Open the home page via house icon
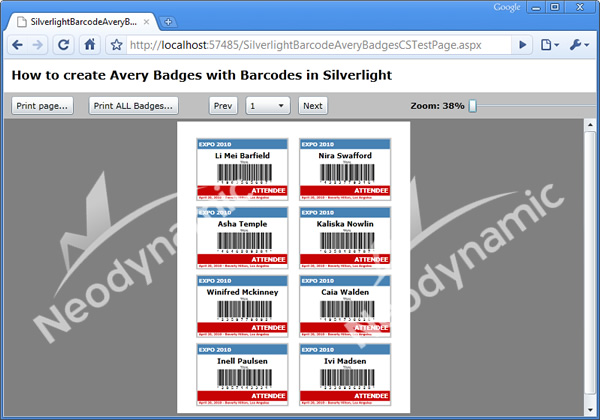 coord(90,45)
